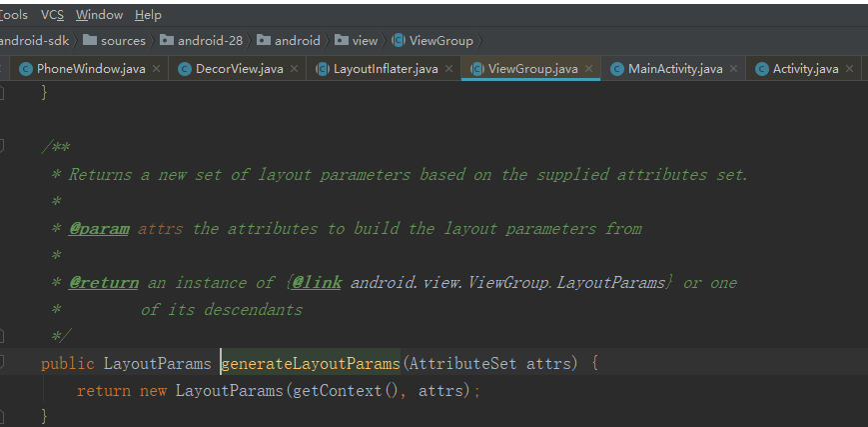Click the ViewGroup breadcrumb class icon
The width and height of the screenshot is (868, 427).
point(399,40)
